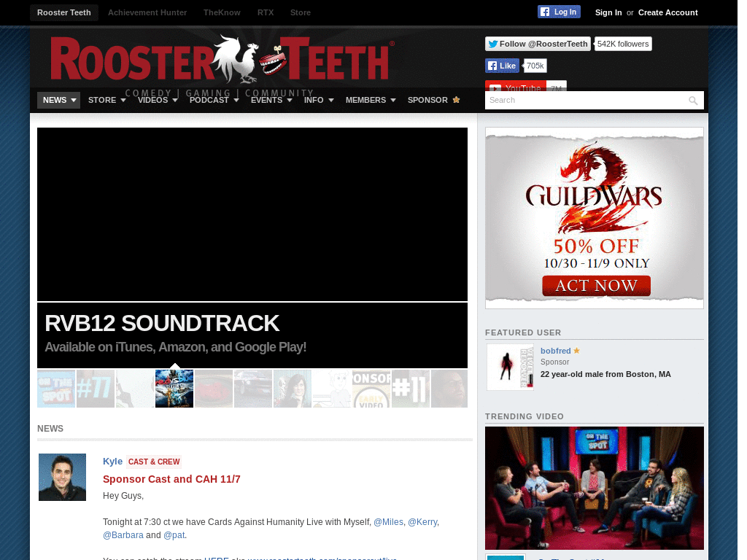747x560 pixels.
Task: Click the Rooster Teeth logo
Action: [x=222, y=59]
